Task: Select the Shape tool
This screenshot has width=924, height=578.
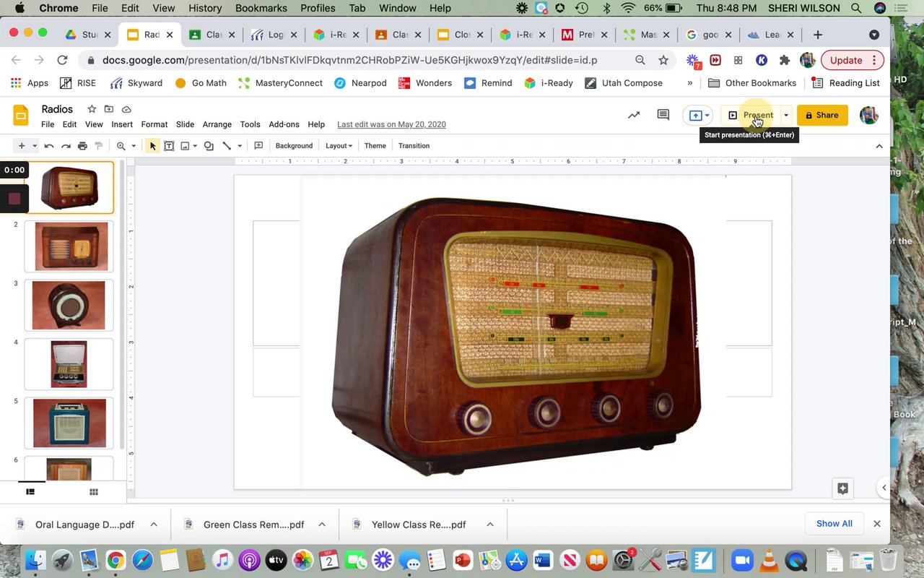Action: click(x=209, y=146)
